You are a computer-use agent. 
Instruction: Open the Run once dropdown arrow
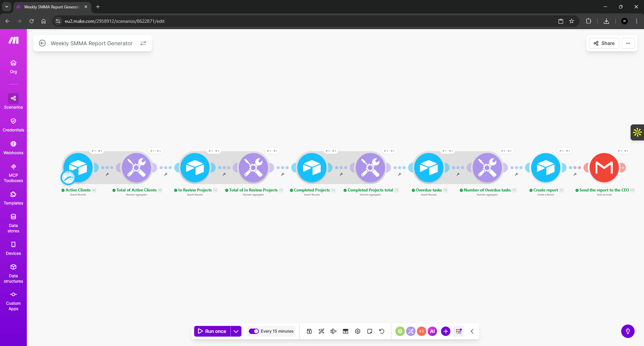point(236,331)
